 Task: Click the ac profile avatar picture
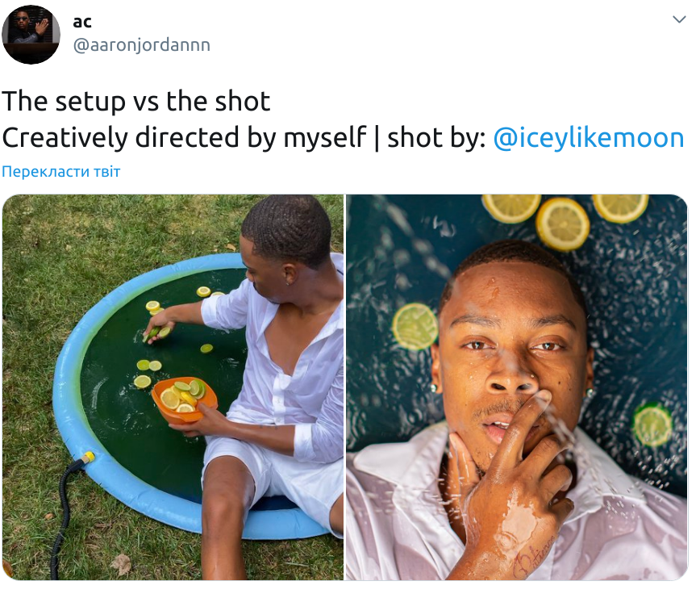click(x=31, y=34)
